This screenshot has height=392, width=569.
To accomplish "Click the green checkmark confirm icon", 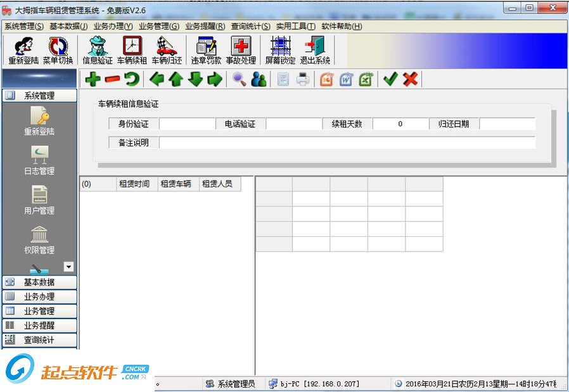I will (390, 79).
